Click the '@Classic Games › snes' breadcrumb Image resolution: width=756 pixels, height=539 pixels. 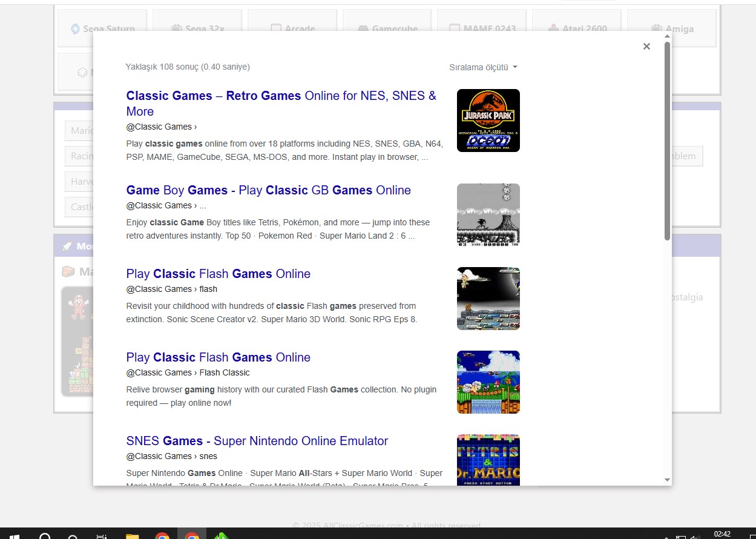171,456
